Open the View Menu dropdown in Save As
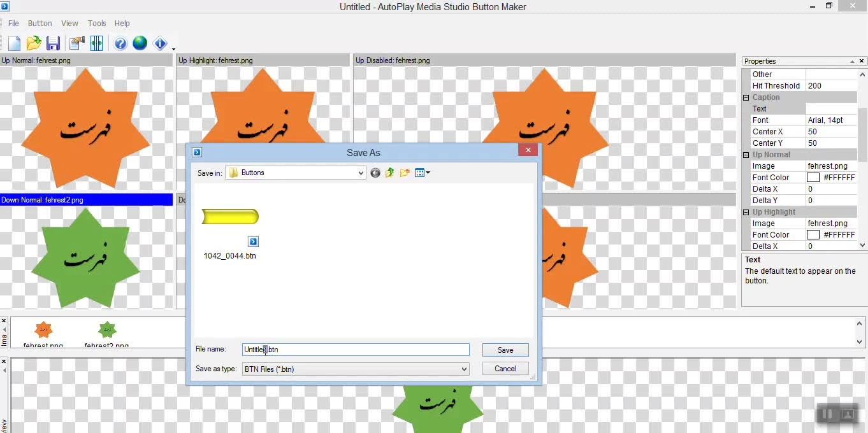 pyautogui.click(x=423, y=173)
